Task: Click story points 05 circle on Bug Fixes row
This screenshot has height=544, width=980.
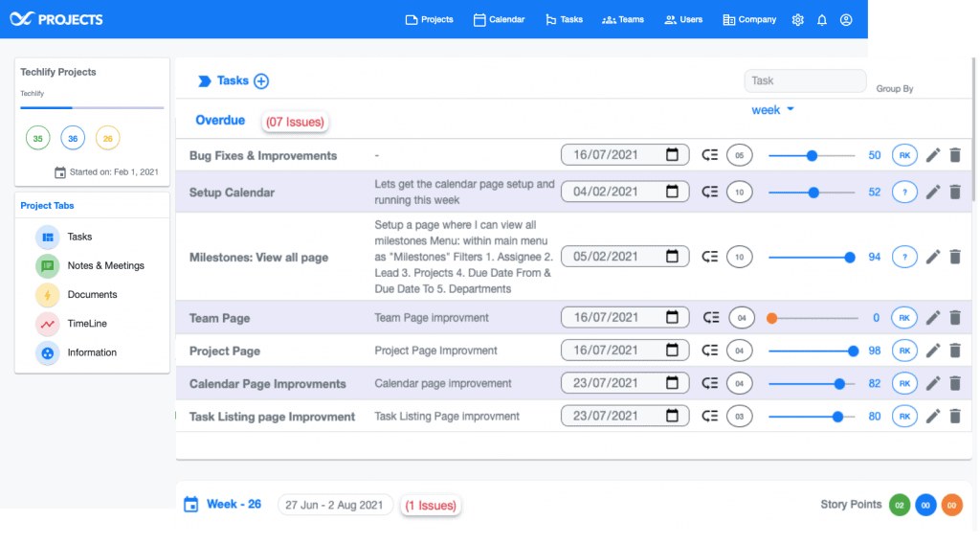Action: coord(740,155)
